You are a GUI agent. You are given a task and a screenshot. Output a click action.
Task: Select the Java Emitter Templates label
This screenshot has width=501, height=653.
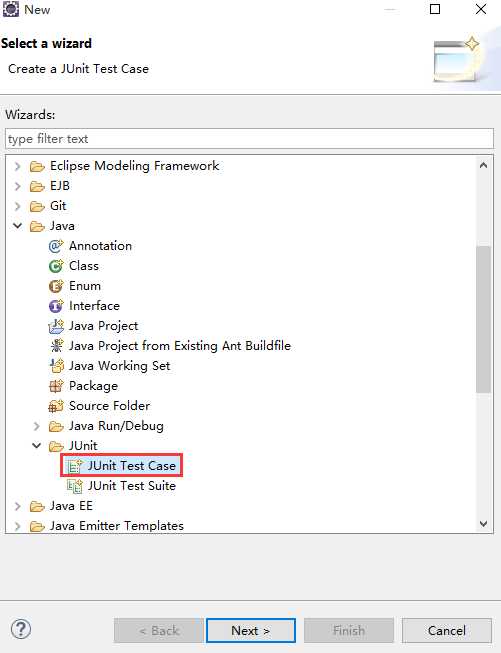point(117,526)
